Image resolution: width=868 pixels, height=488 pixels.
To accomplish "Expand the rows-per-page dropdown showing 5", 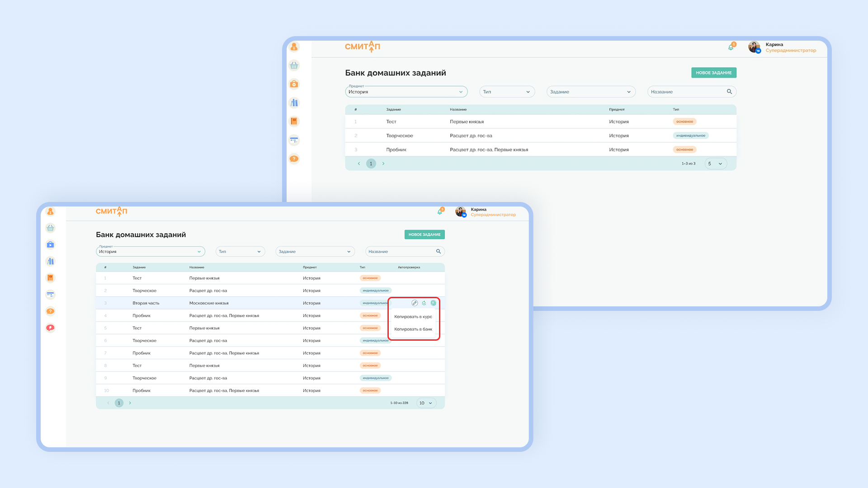I will (716, 164).
